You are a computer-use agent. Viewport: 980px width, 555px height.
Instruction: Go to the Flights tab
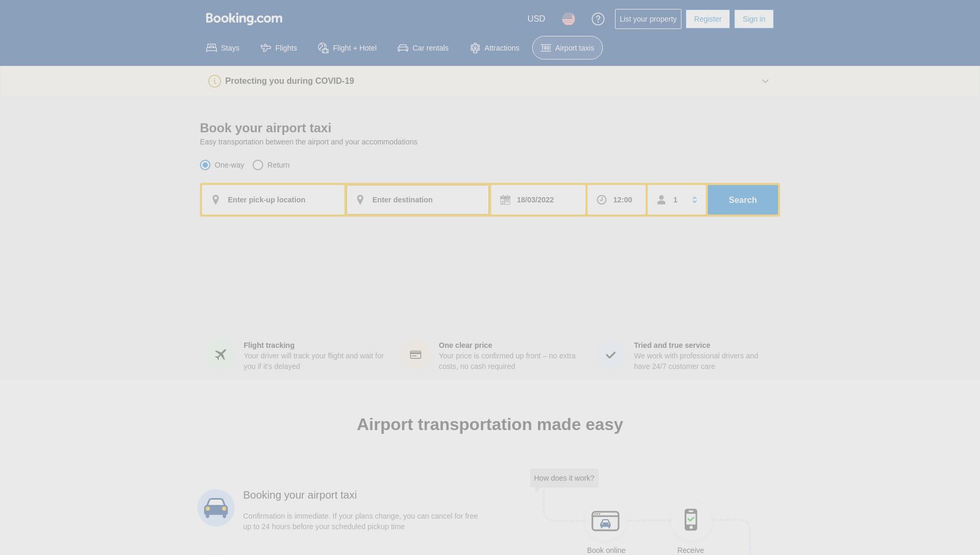pos(278,48)
